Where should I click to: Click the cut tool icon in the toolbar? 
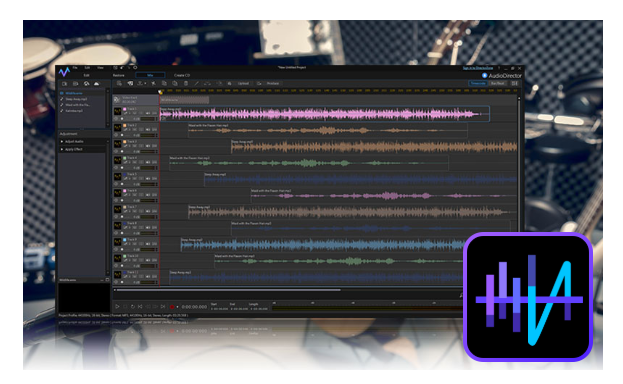[153, 83]
